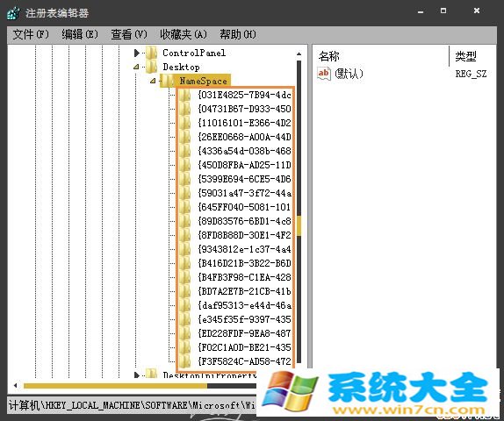504x421 pixels.
Task: Click folder icon of {e345f35f-9397-435 key
Action: (x=184, y=319)
